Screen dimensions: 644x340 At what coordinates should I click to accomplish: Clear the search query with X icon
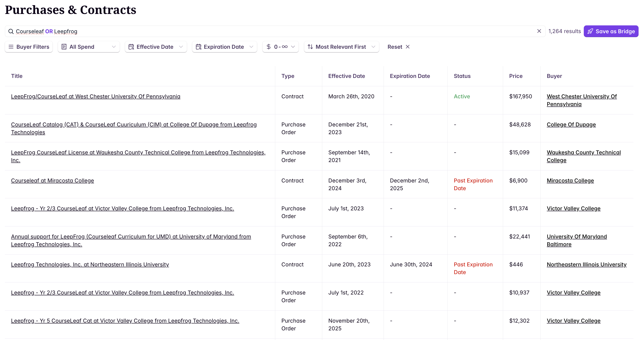click(x=539, y=31)
